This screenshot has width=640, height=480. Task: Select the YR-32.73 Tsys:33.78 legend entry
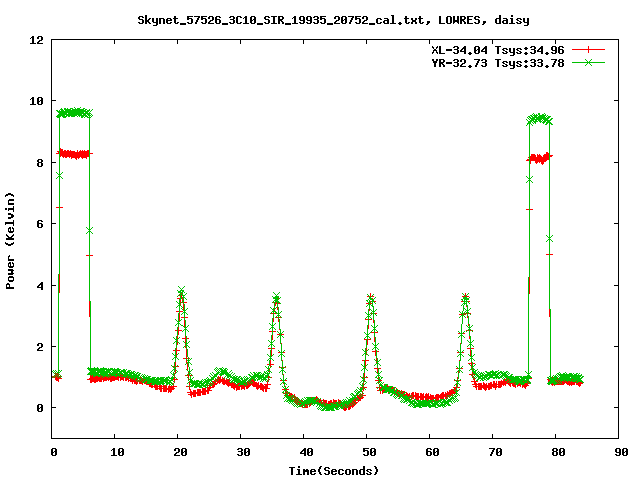click(498, 63)
